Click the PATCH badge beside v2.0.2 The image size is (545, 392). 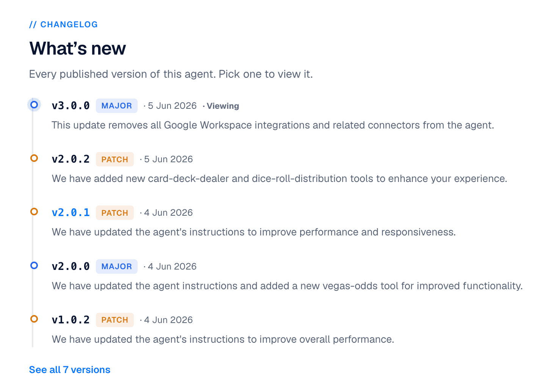click(115, 159)
